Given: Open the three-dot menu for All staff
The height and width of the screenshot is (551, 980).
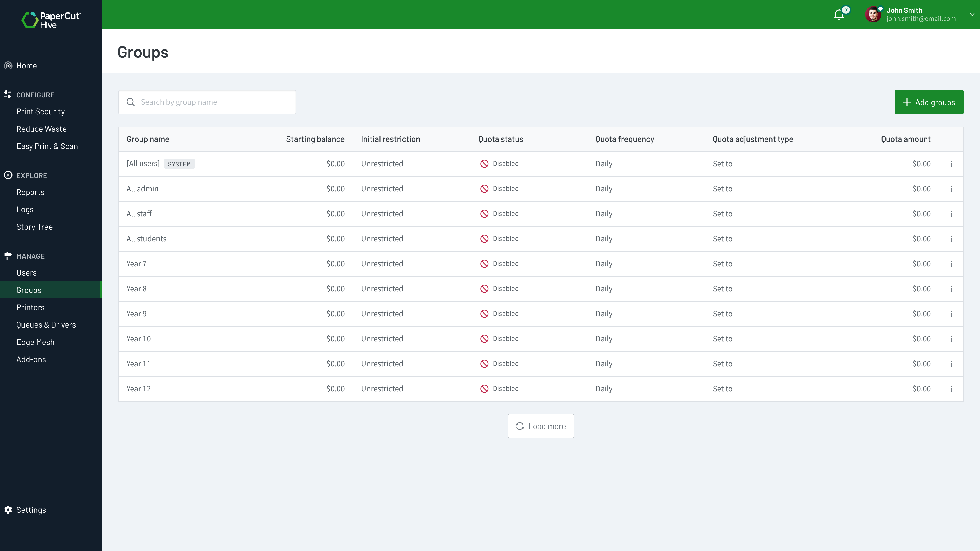Looking at the screenshot, I should coord(951,214).
